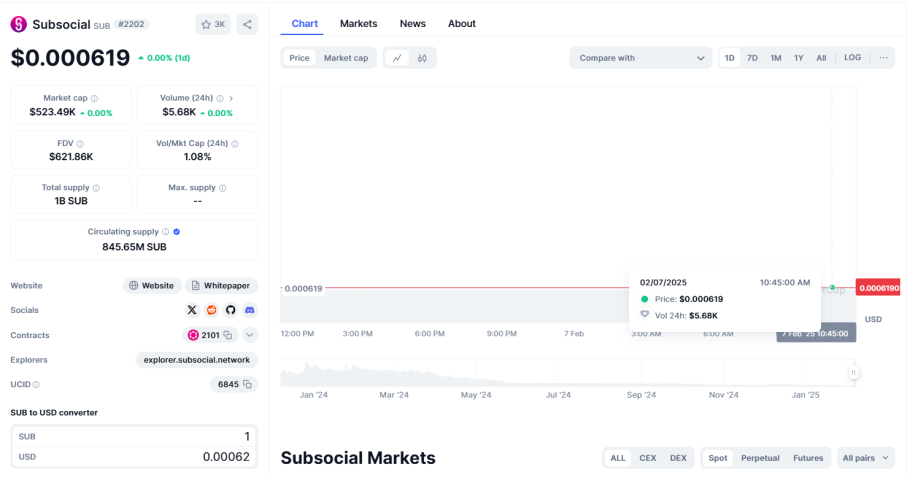This screenshot has height=478, width=907.
Task: Show Market cap info tooltip icon
Action: (94, 98)
